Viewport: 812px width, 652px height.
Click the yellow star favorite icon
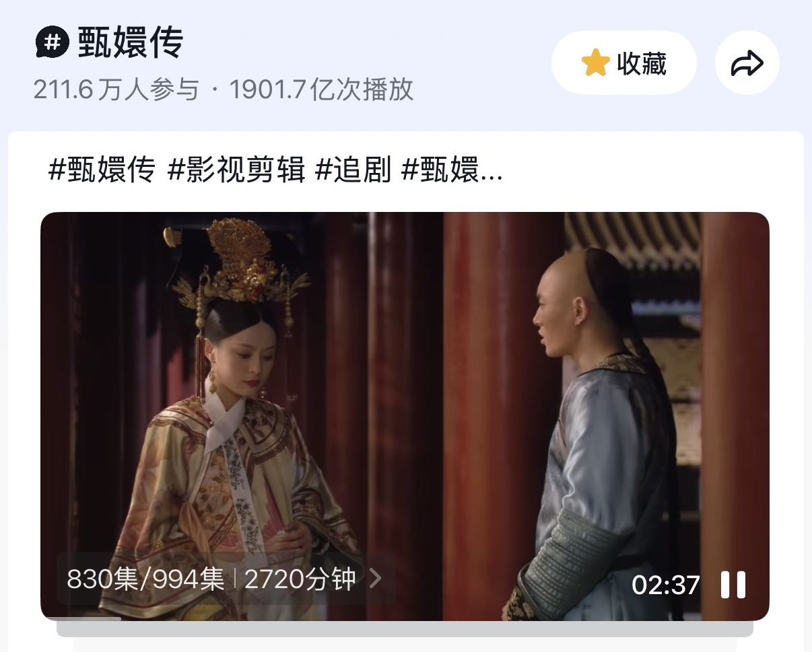click(x=595, y=63)
